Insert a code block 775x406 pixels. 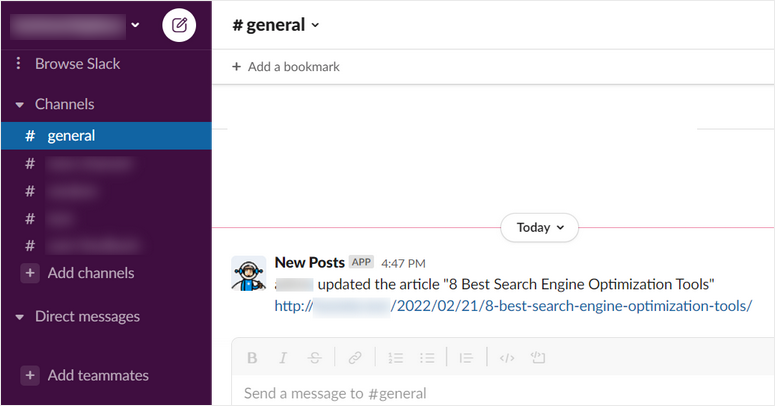(x=538, y=357)
